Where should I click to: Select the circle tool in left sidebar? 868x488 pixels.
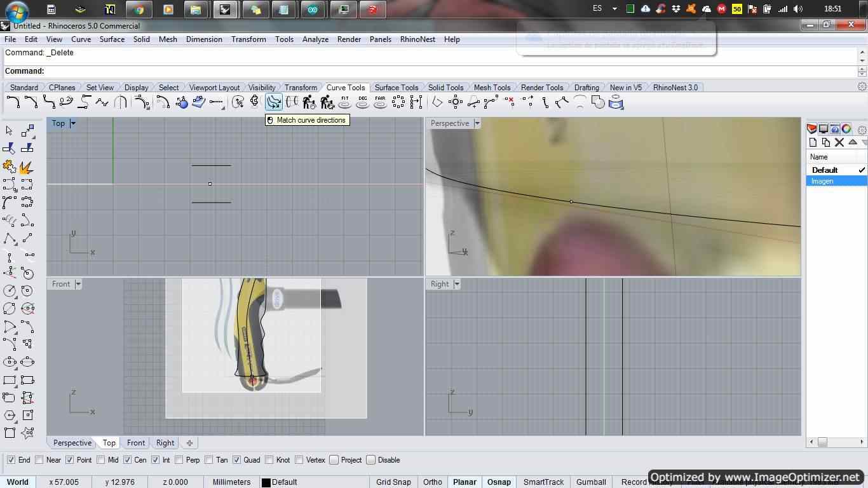pyautogui.click(x=9, y=291)
